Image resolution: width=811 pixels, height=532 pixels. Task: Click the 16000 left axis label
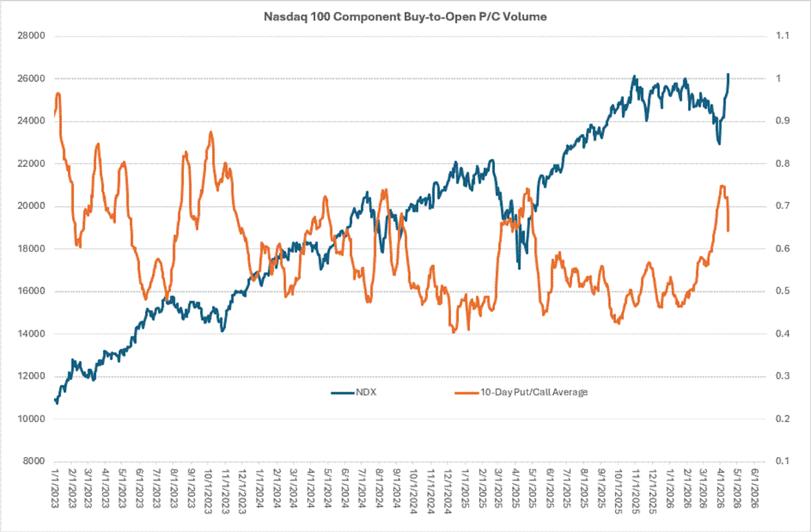[x=31, y=291]
